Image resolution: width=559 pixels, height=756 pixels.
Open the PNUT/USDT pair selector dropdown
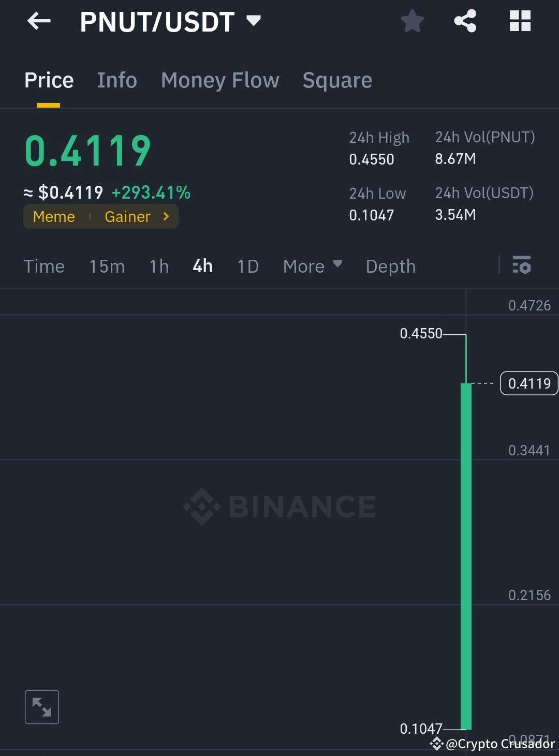[x=253, y=21]
